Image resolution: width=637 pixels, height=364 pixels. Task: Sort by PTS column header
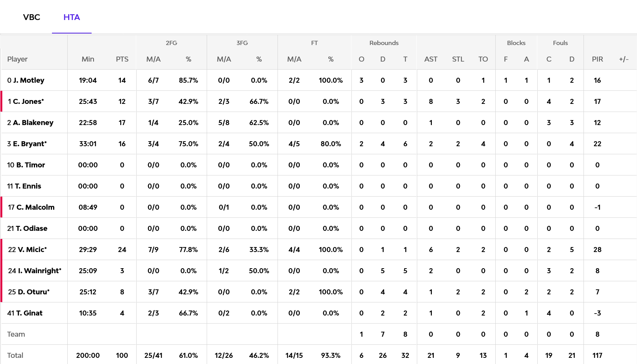[x=122, y=59]
